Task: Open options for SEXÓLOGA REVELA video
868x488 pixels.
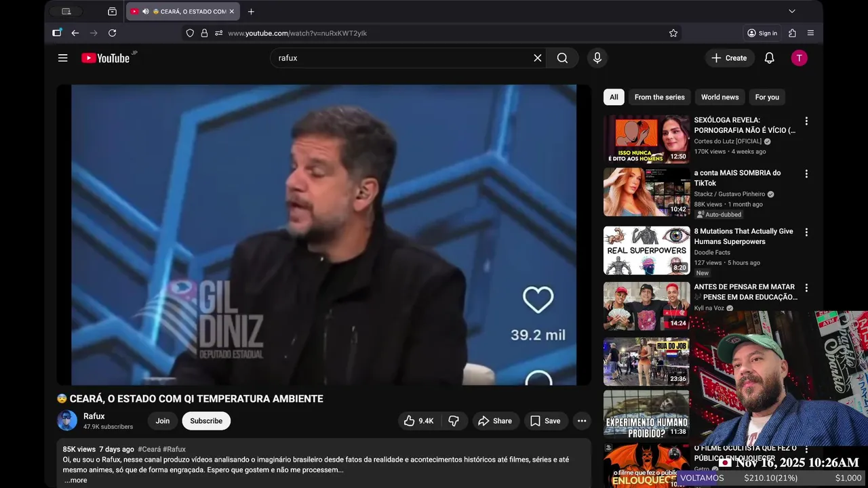Action: tap(806, 121)
